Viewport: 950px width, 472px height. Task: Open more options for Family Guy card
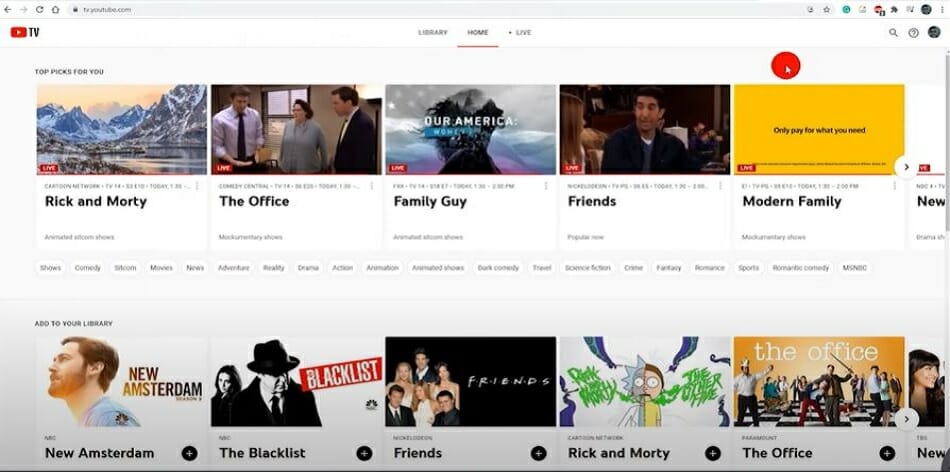[x=546, y=186]
